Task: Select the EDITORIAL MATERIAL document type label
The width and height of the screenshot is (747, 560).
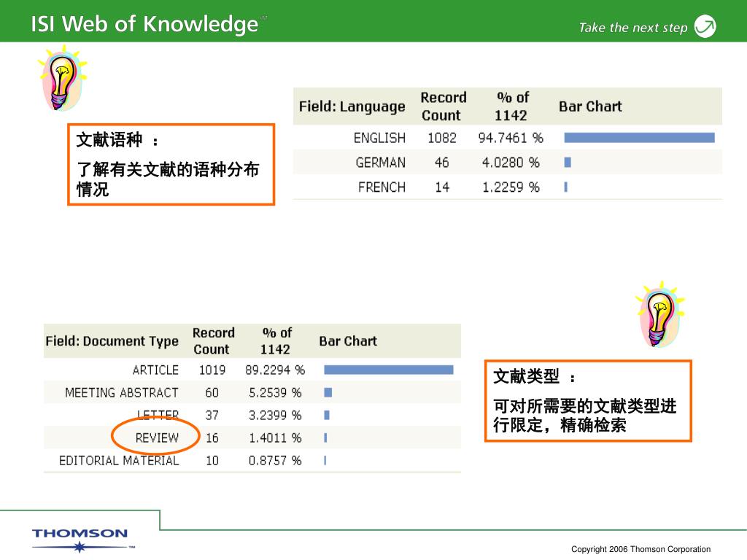Action: tap(119, 461)
